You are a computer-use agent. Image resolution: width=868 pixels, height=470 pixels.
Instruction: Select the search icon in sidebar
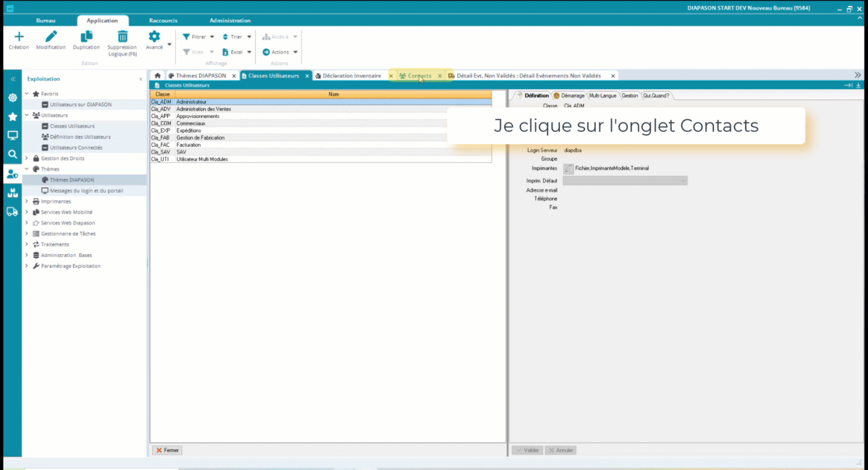point(12,154)
